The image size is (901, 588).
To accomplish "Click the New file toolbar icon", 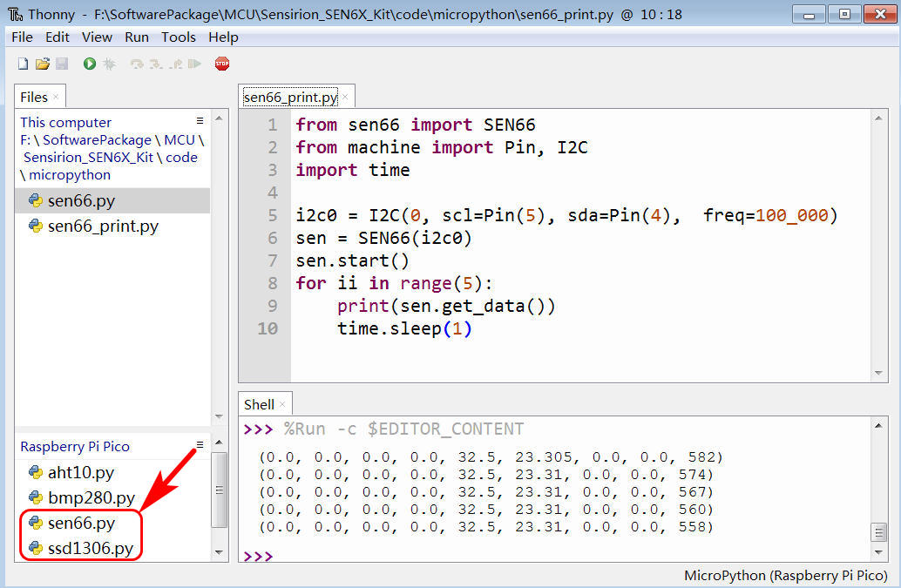I will [23, 64].
